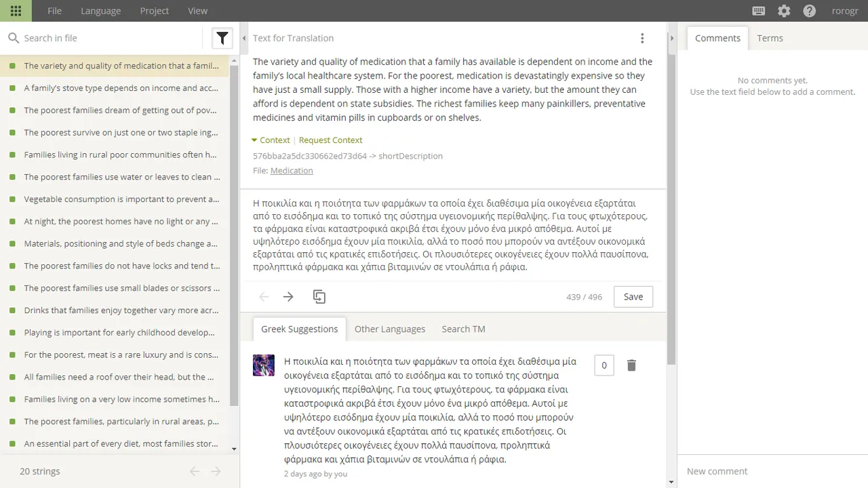Open the File menu
868x488 pixels.
pos(54,11)
